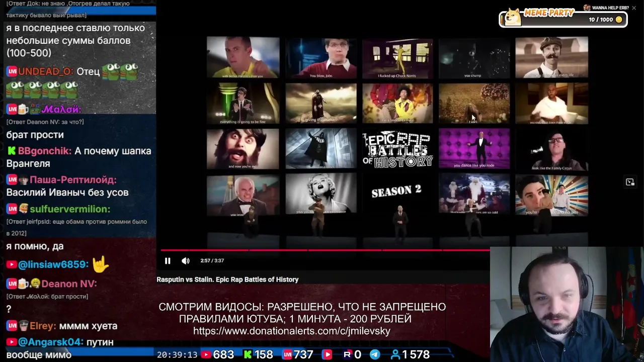Close the 'WANNA HELP ERB?' banner

(634, 8)
